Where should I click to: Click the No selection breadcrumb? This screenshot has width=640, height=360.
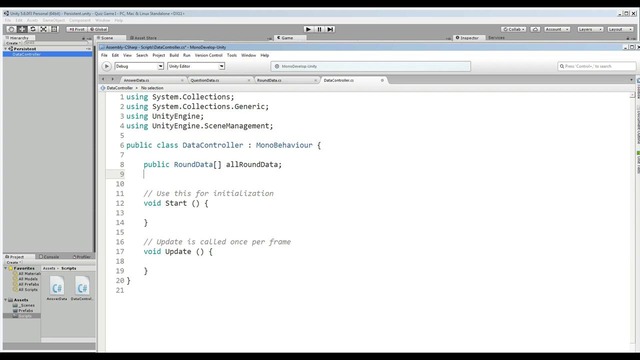[x=152, y=88]
